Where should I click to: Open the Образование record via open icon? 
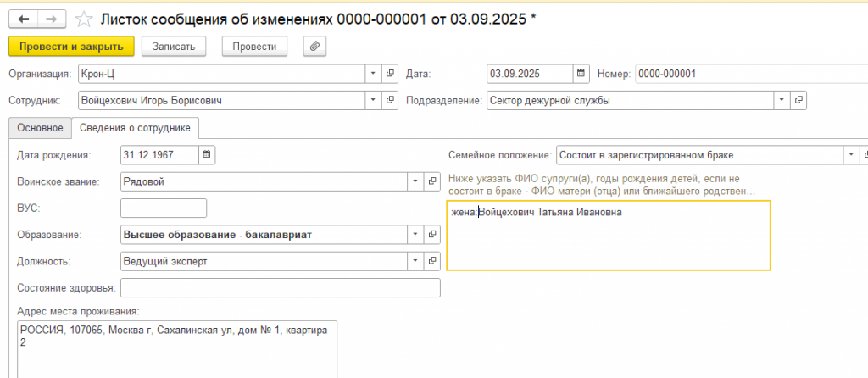click(432, 235)
